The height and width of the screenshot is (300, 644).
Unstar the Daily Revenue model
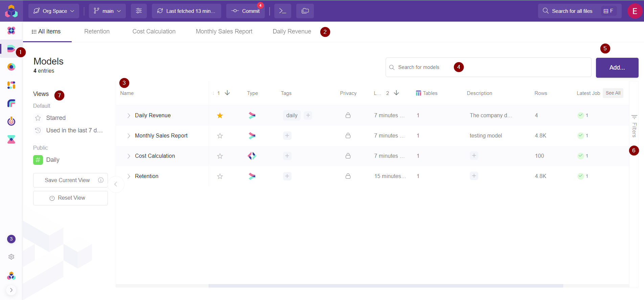(x=220, y=116)
